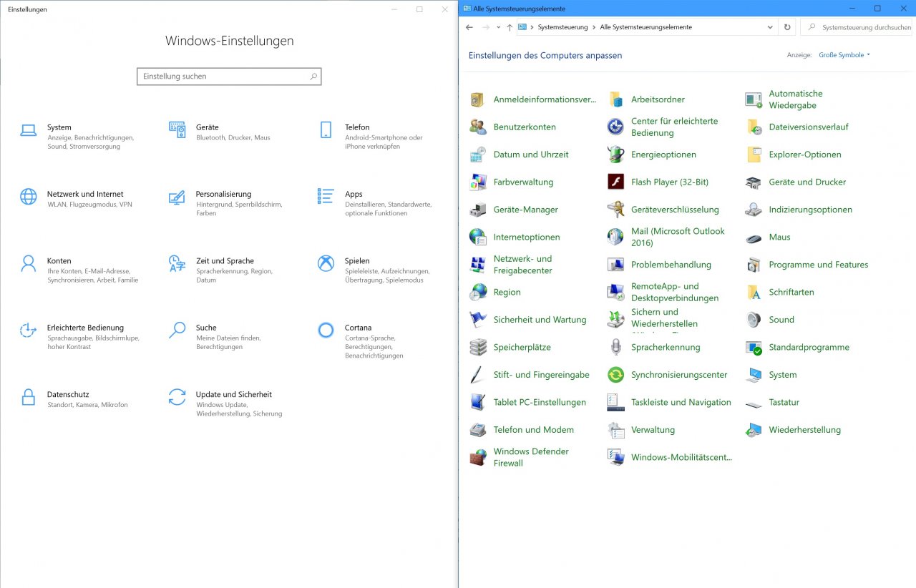This screenshot has width=916, height=588.
Task: Open Cortana circle icon
Action: [326, 330]
